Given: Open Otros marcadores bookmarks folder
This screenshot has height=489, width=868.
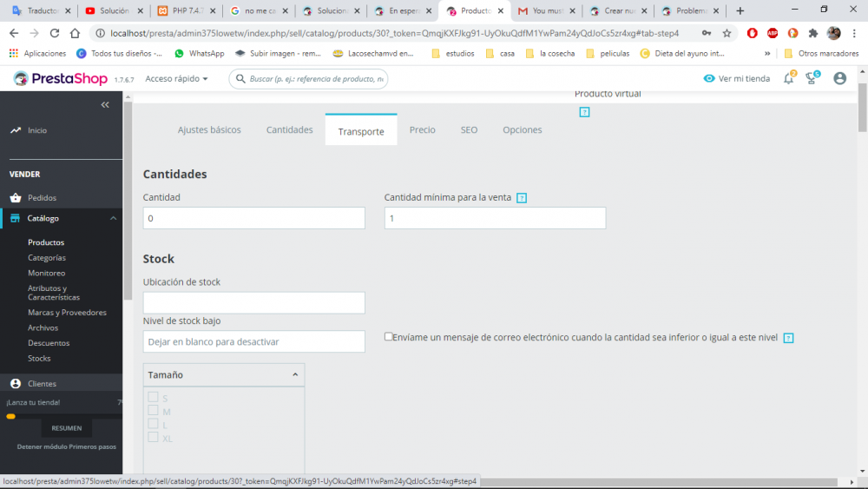Looking at the screenshot, I should coord(821,54).
